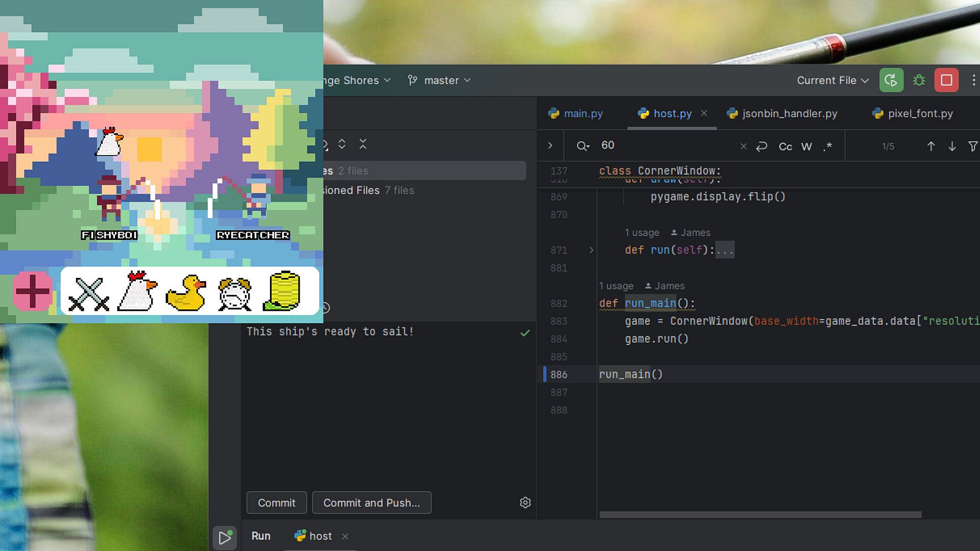980x551 pixels.
Task: Click the horizontal editor scrollbar
Action: 759,515
